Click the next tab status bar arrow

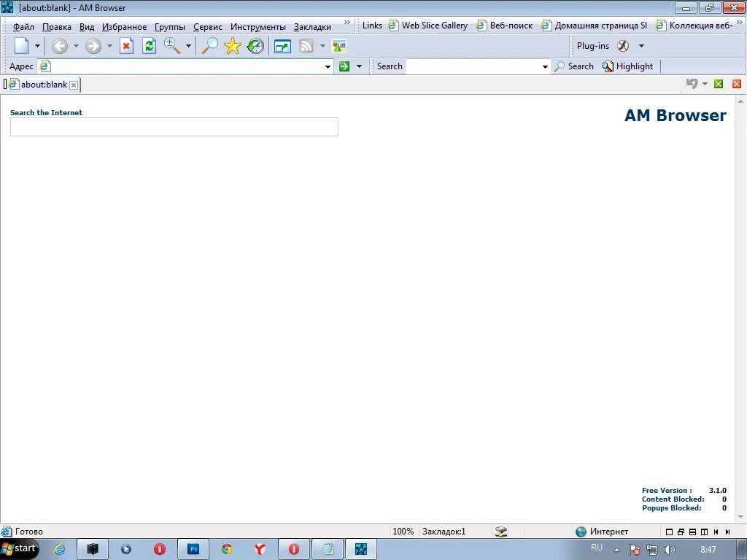tap(727, 532)
